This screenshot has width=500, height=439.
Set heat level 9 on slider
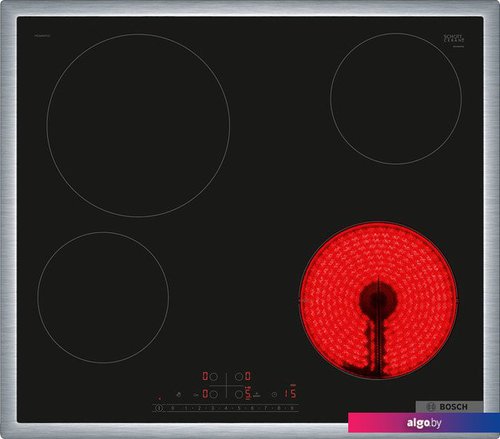[x=292, y=408]
